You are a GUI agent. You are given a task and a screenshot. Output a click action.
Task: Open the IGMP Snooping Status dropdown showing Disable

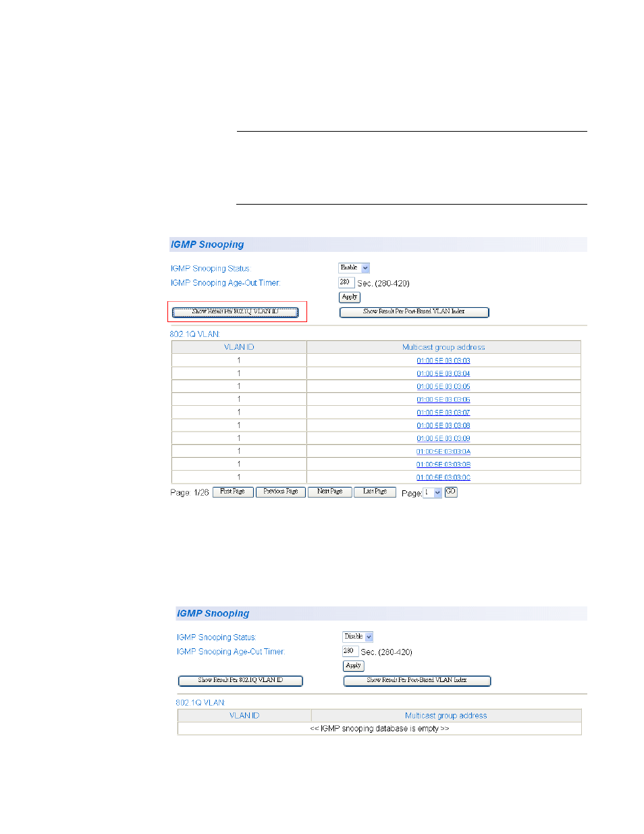358,637
